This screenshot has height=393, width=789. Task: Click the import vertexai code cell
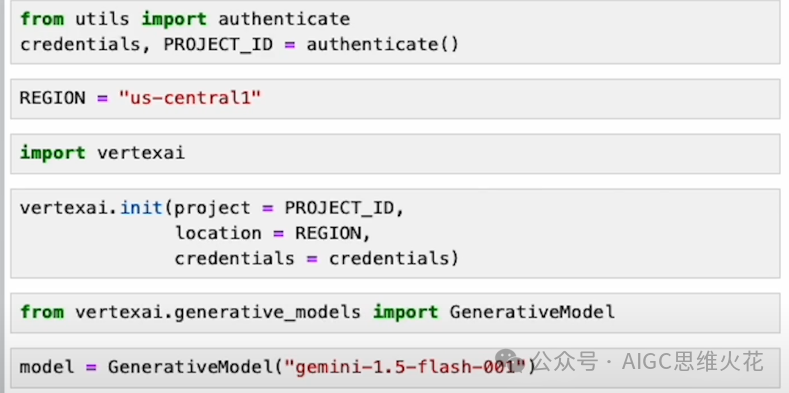point(395,153)
